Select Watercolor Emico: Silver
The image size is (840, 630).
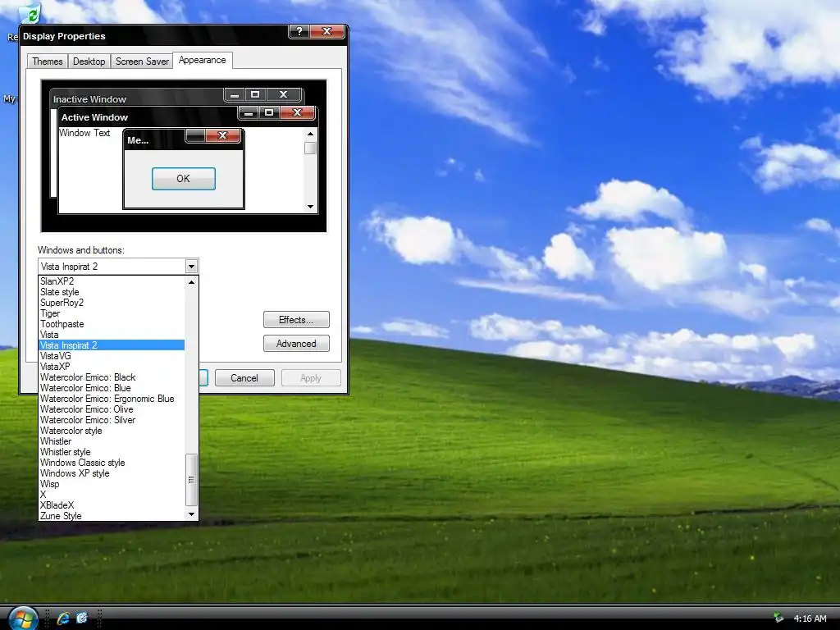coord(112,420)
